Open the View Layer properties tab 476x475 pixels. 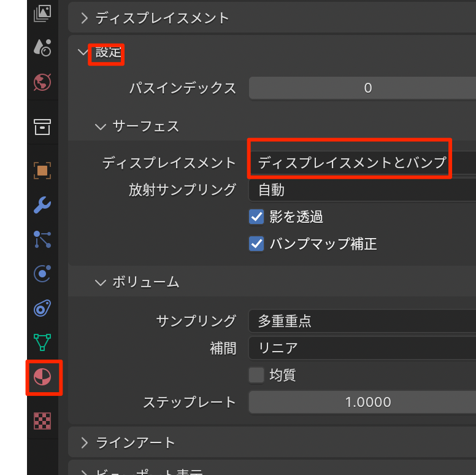pyautogui.click(x=42, y=14)
